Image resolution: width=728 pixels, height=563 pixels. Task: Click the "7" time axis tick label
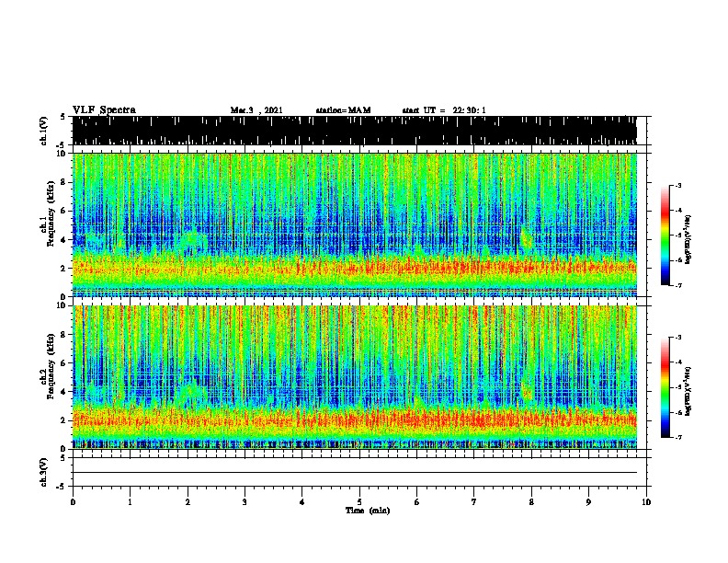474,502
